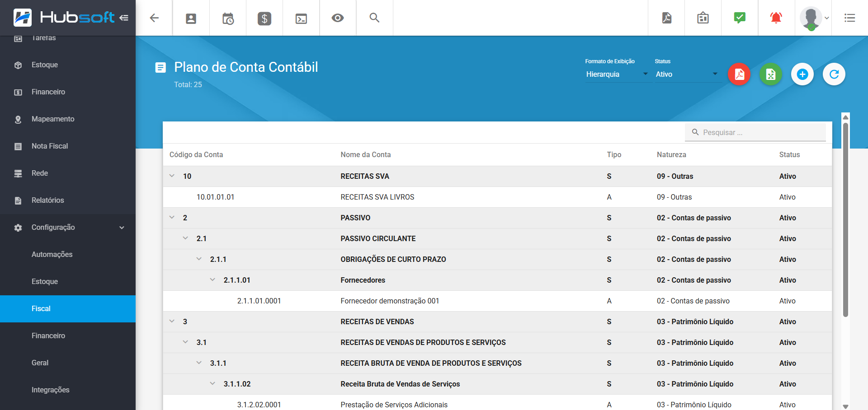Image resolution: width=868 pixels, height=410 pixels.
Task: Click the dollar sign toolbar icon
Action: point(264,18)
